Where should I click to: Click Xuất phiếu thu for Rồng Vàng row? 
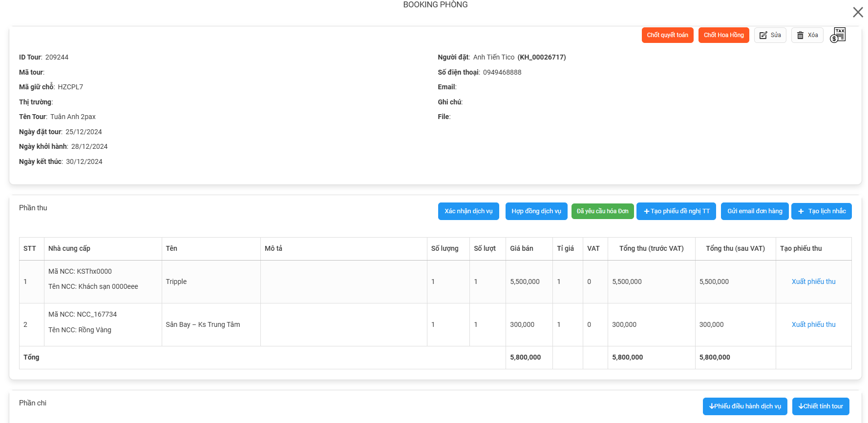tap(813, 324)
